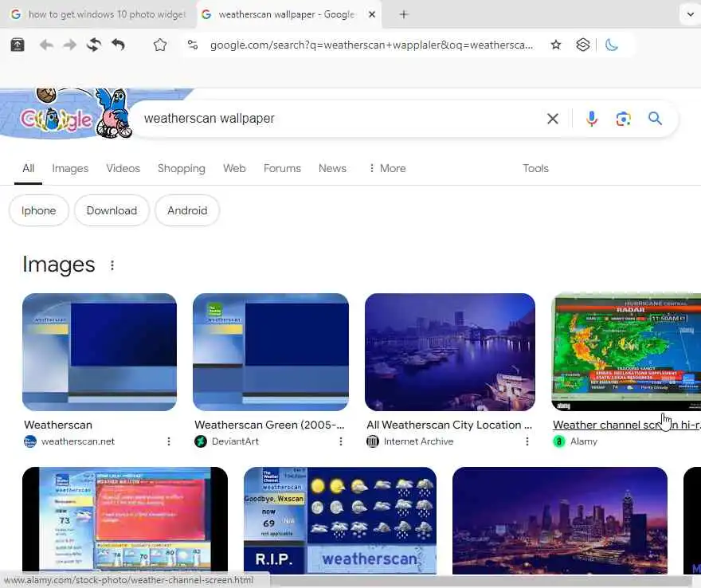Open options menu beside Images heading

coord(112,265)
